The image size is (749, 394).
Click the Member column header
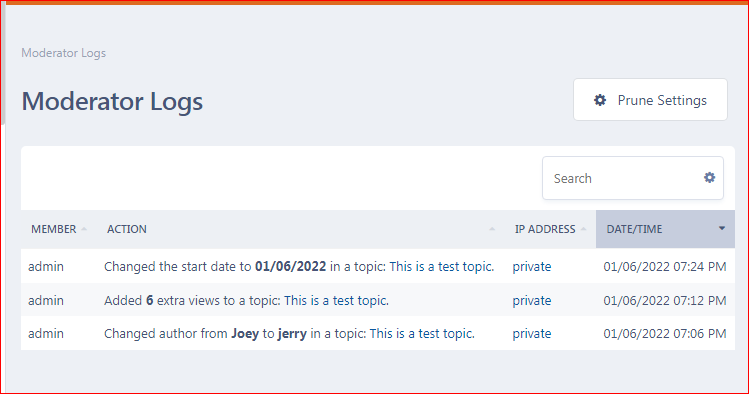[x=59, y=229]
